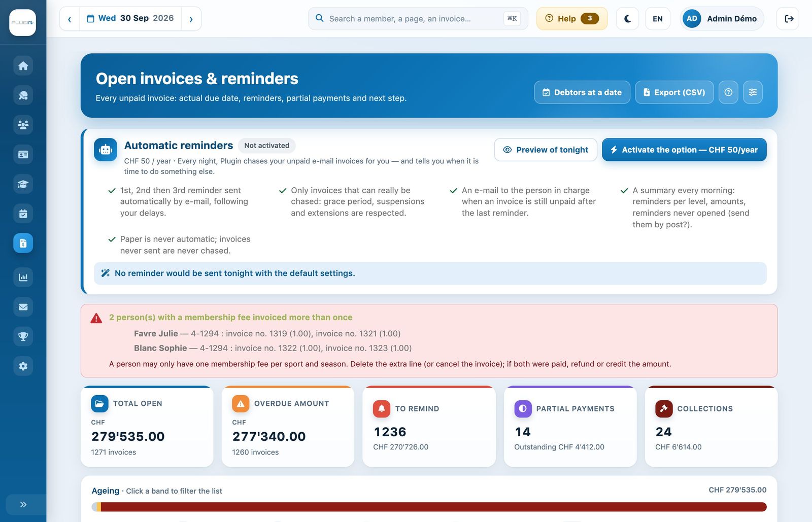Open the invoices dollar-document sidebar icon
812x522 pixels.
tap(23, 243)
